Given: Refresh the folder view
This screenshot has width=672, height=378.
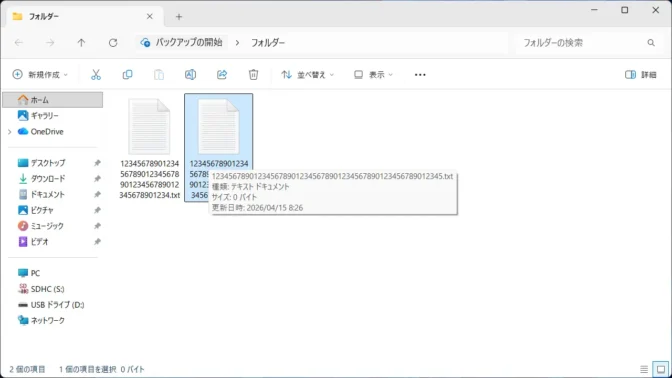Looking at the screenshot, I should 113,42.
